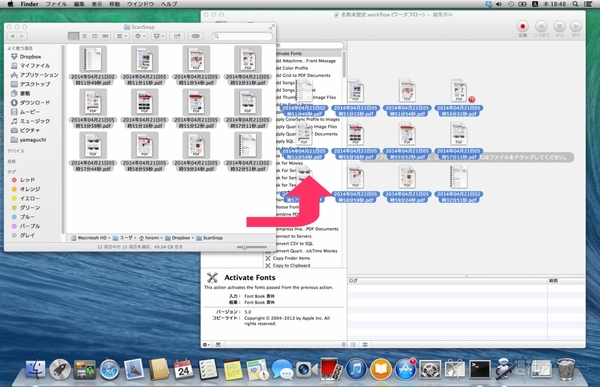This screenshot has height=387, width=600.
Task: Switch Finder to Cover Flow view
Action: point(105,36)
